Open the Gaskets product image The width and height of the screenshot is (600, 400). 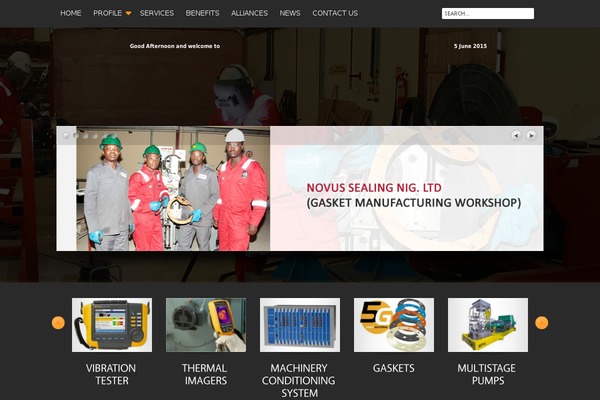pyautogui.click(x=394, y=325)
